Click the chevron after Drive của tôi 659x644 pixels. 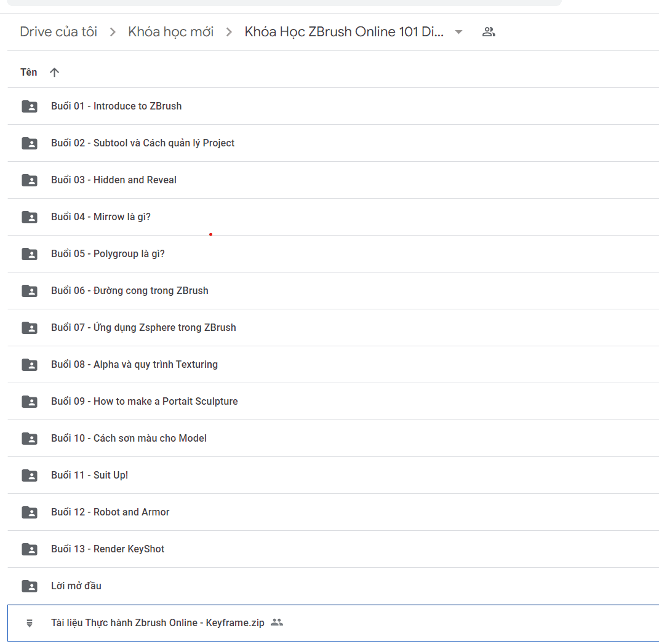click(112, 32)
